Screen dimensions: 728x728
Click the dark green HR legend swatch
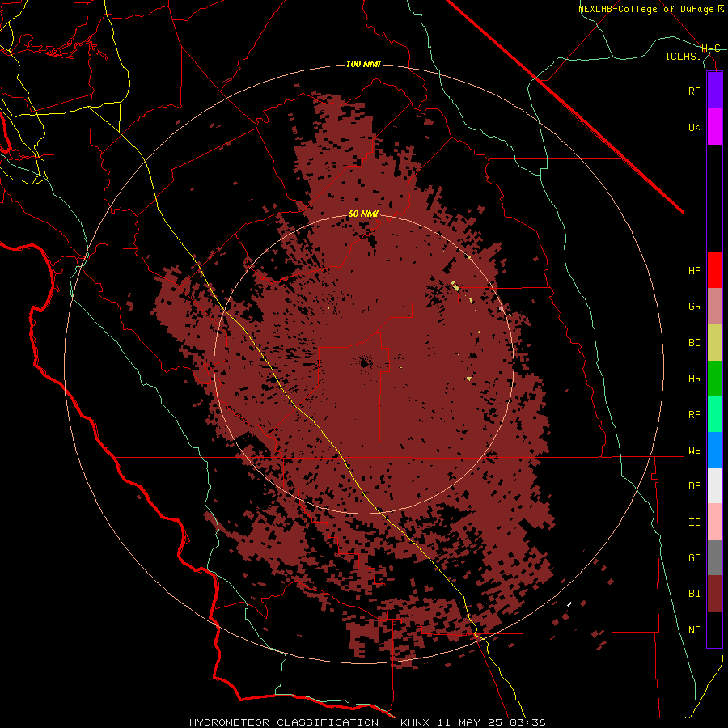(x=714, y=378)
